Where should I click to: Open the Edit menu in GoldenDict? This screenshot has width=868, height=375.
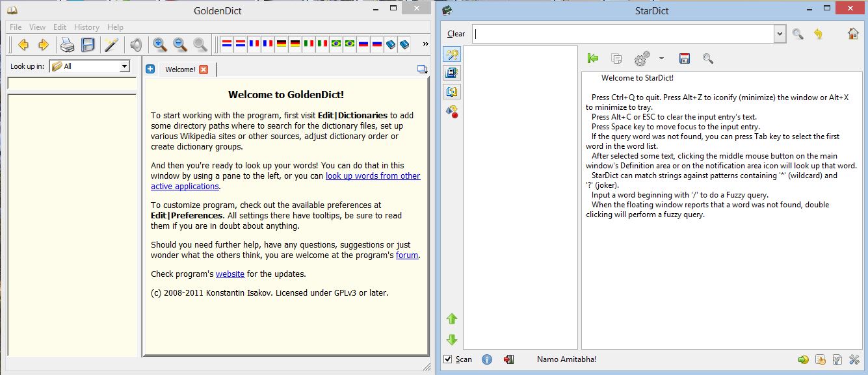pyautogui.click(x=60, y=27)
